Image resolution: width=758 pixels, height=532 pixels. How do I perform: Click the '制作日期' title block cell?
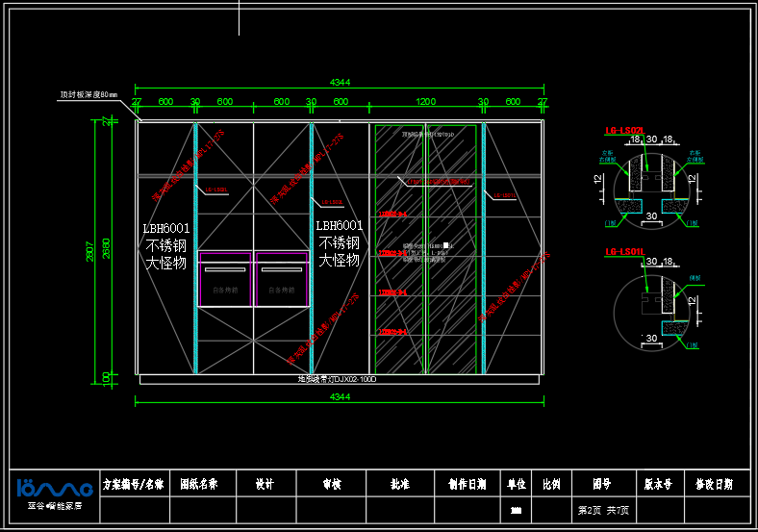(x=467, y=484)
